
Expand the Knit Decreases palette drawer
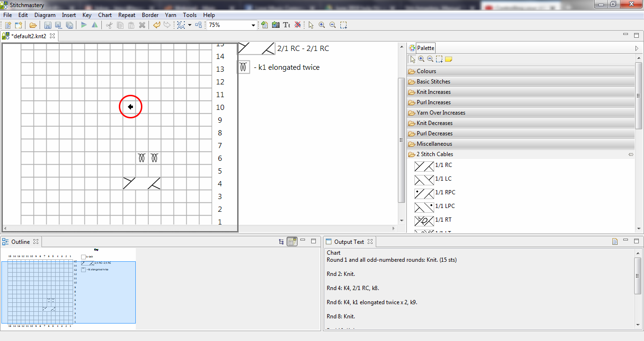434,123
